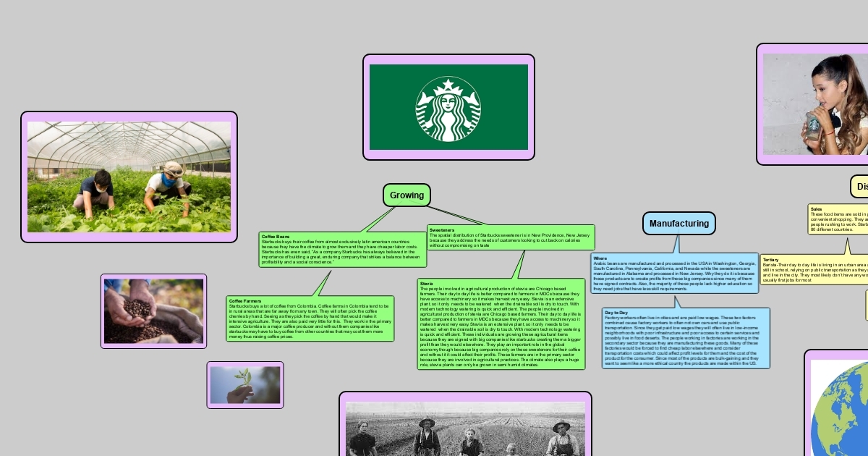This screenshot has width=868, height=456.
Task: Click the yellow Sales note
Action: pos(839,219)
